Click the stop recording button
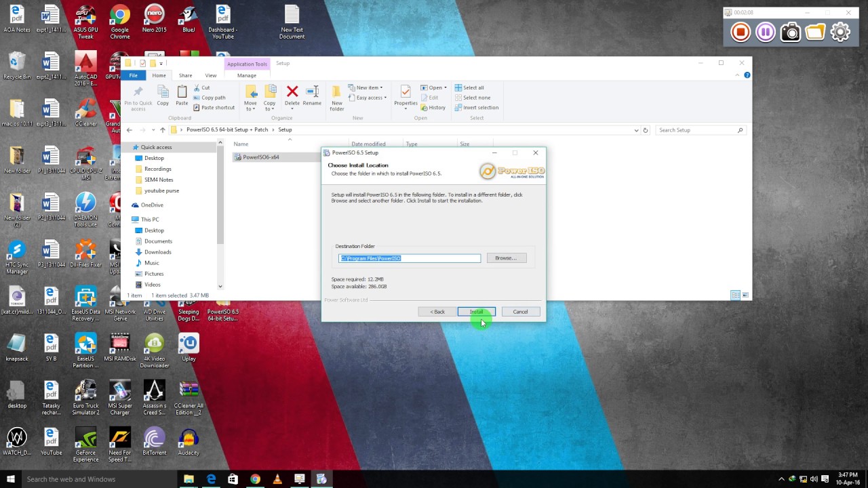Viewport: 868px width, 488px height. (741, 32)
